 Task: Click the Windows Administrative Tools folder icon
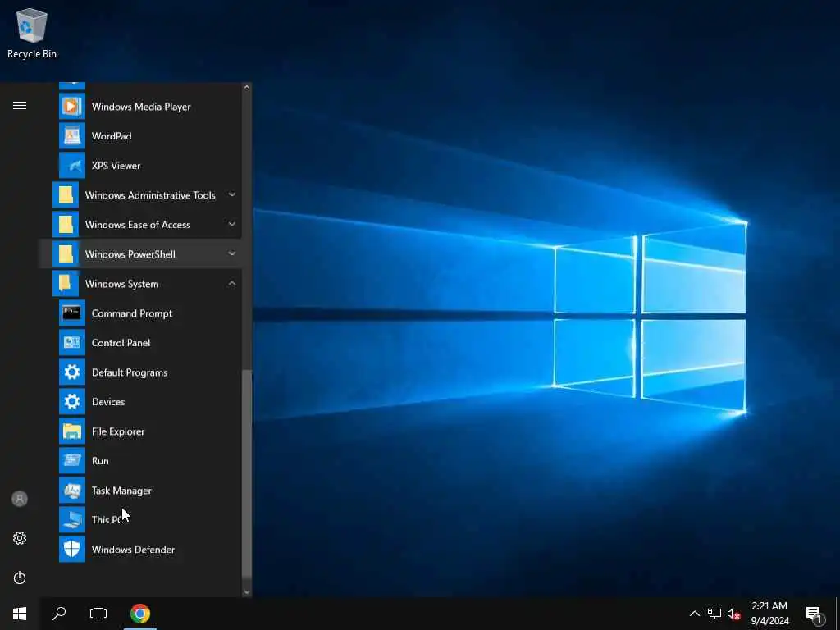(66, 195)
